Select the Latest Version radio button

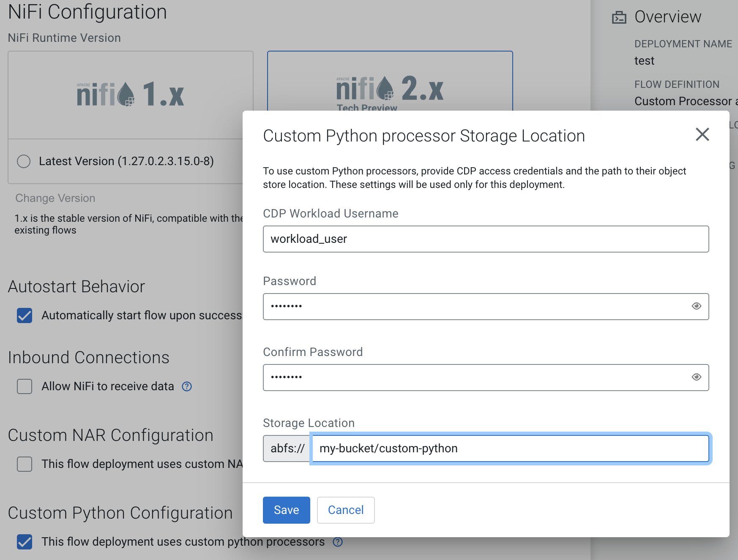[x=24, y=161]
